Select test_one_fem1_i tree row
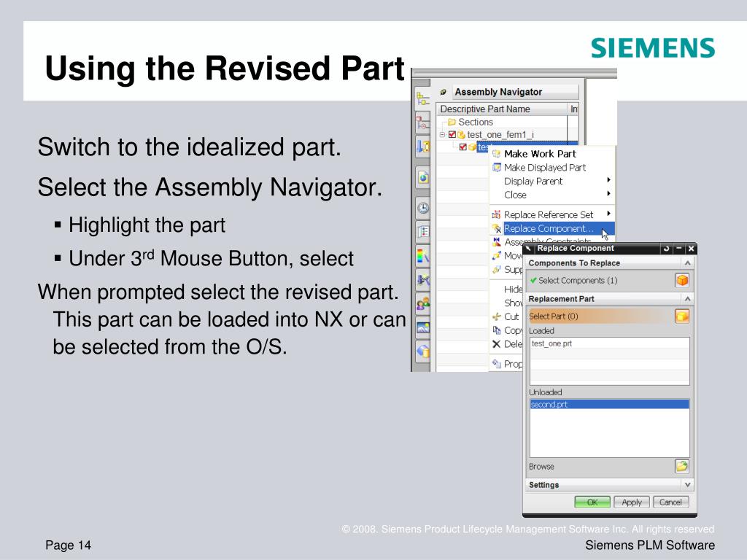Image resolution: width=747 pixels, height=560 pixels. click(507, 135)
